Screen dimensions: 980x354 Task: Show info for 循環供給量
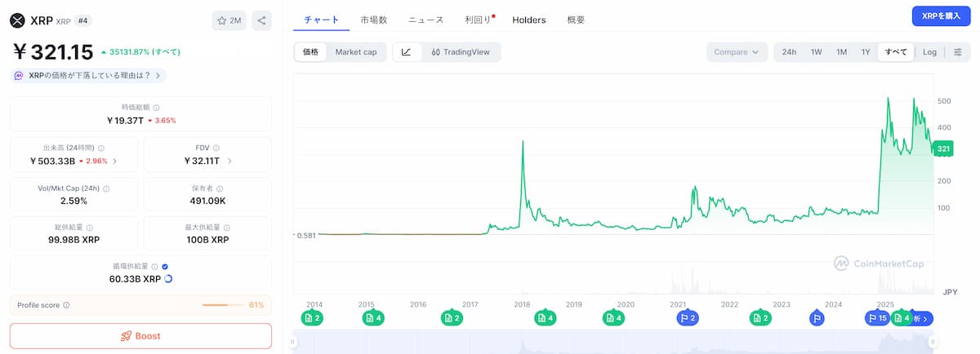coord(155,266)
